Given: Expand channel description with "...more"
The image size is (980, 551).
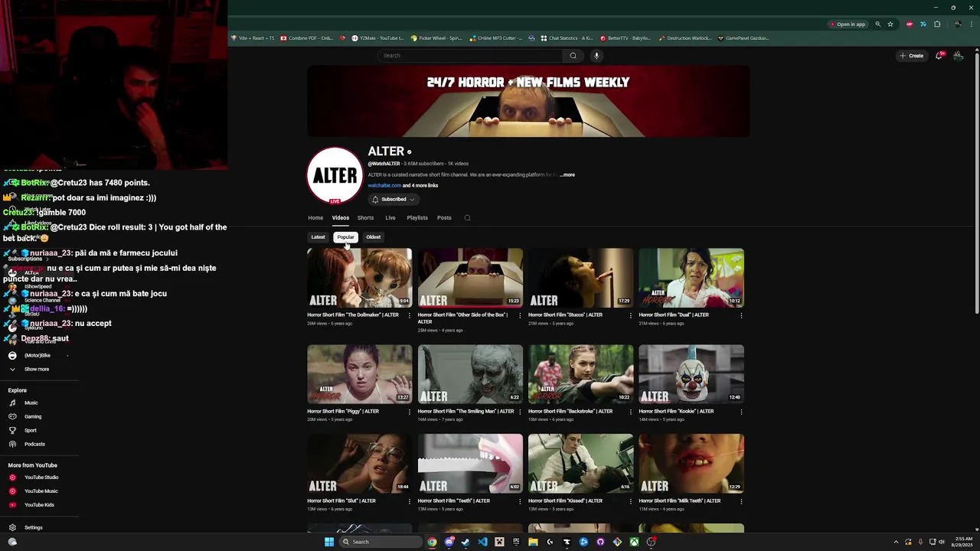Looking at the screenshot, I should [567, 174].
